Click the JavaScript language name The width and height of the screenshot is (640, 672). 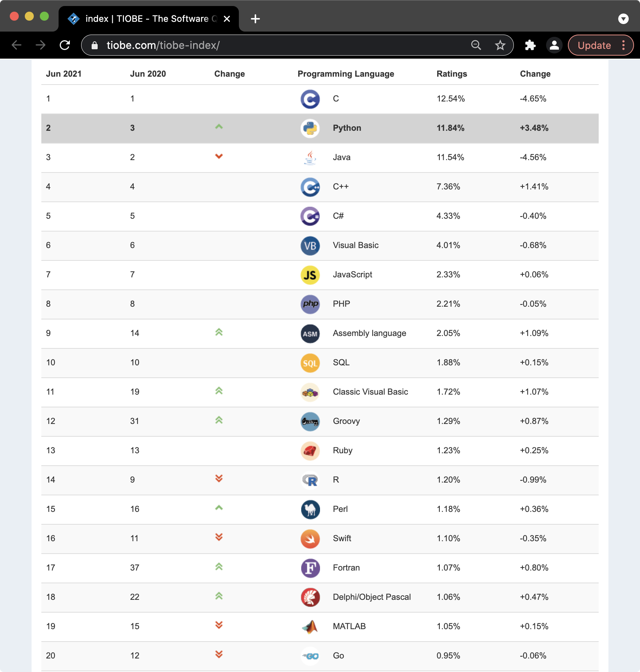tap(352, 275)
